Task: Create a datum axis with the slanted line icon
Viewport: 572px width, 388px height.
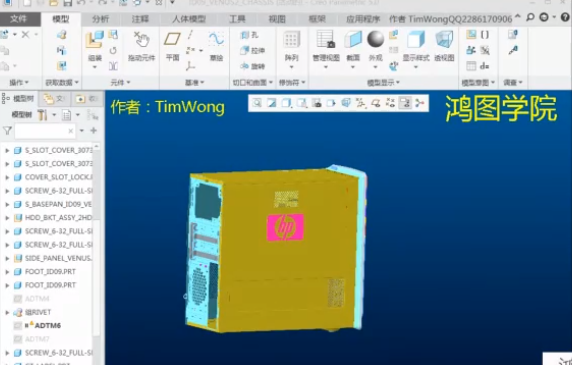Action: pyautogui.click(x=190, y=35)
